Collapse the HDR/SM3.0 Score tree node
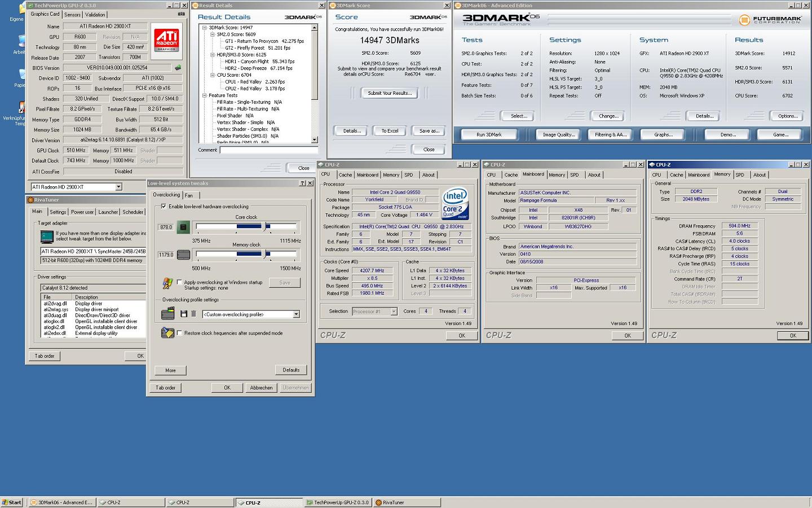 pos(213,55)
